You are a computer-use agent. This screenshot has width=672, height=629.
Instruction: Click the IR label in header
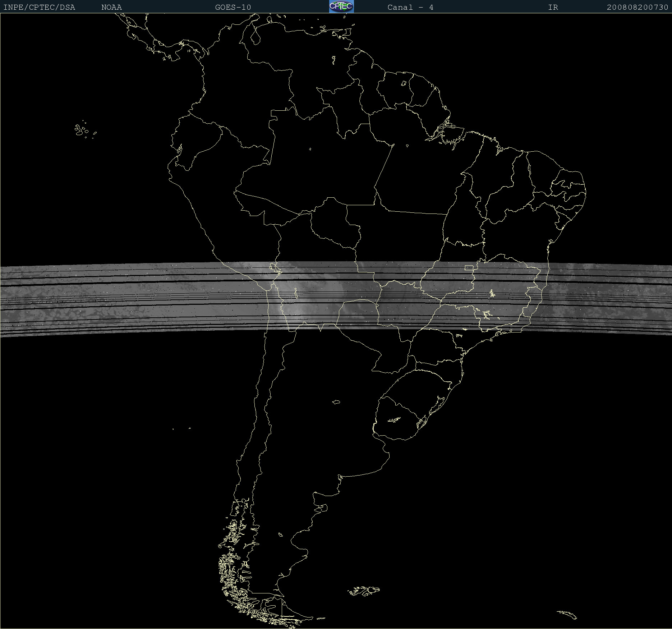pos(553,7)
